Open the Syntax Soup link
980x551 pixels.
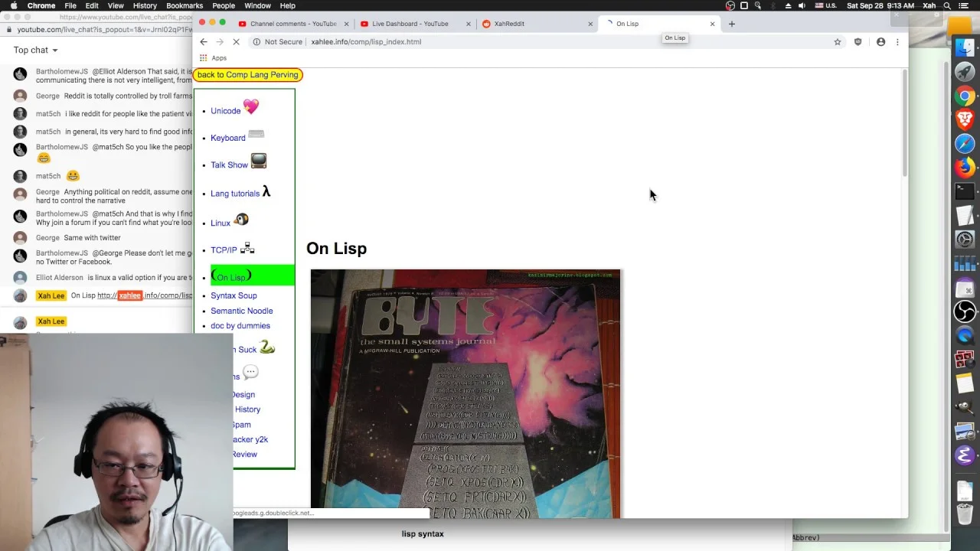(234, 295)
